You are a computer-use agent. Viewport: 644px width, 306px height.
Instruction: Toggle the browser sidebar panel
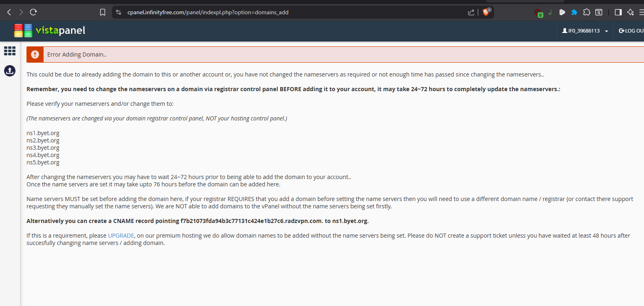(x=618, y=12)
